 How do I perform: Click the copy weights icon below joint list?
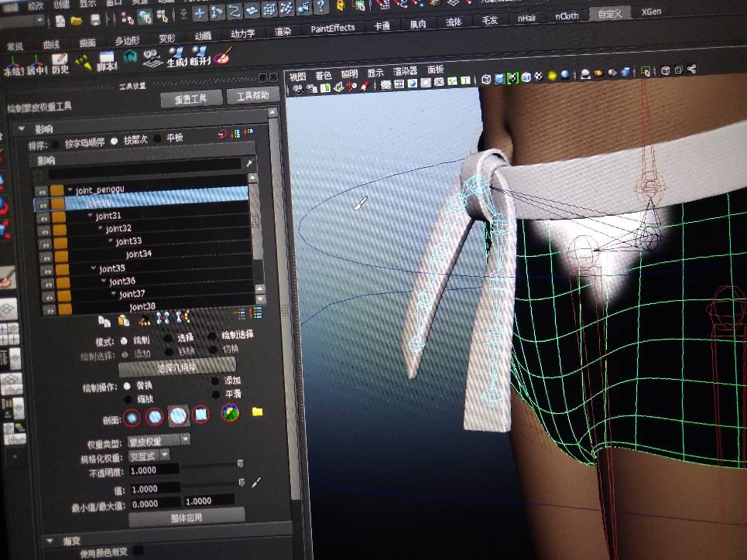104,321
